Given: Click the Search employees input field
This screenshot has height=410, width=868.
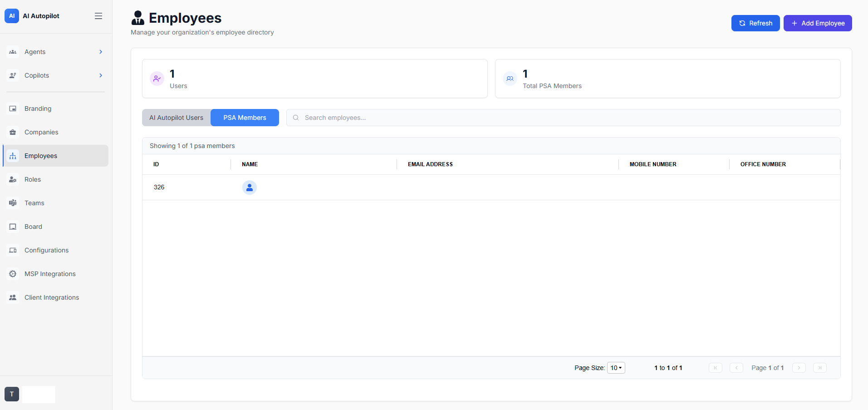Looking at the screenshot, I should pos(563,118).
